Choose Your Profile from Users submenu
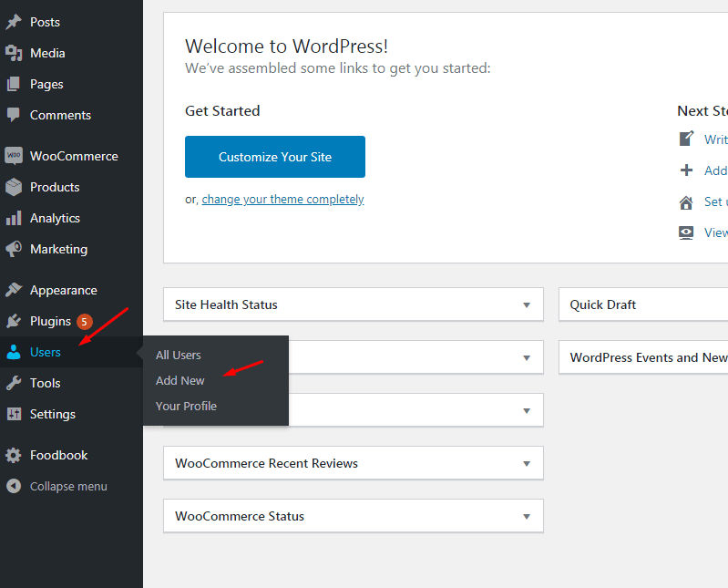The width and height of the screenshot is (728, 588). pos(186,406)
